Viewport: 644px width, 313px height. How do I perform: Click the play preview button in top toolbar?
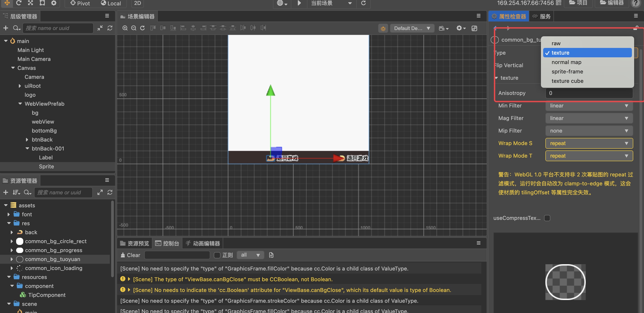pyautogui.click(x=299, y=3)
